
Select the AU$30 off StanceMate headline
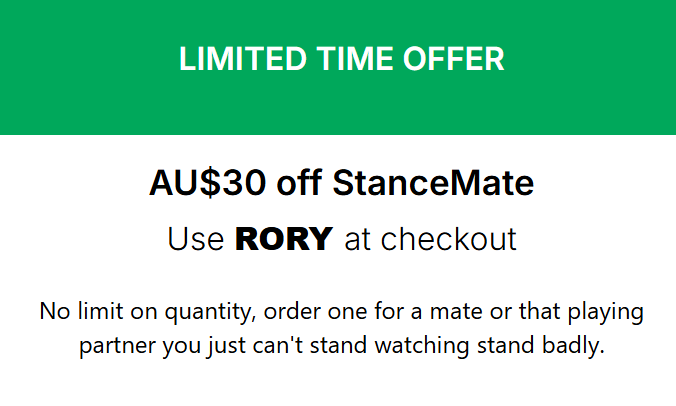[341, 183]
